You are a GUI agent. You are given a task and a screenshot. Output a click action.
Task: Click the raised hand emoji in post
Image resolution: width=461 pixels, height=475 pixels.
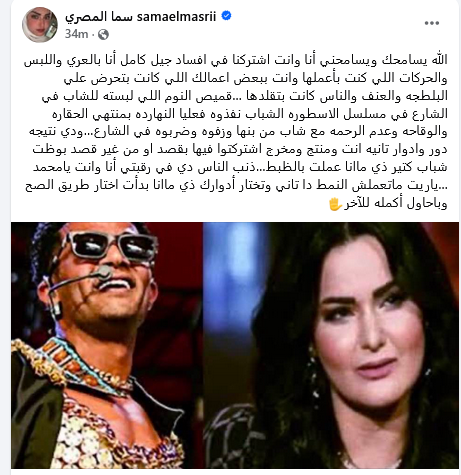point(335,204)
